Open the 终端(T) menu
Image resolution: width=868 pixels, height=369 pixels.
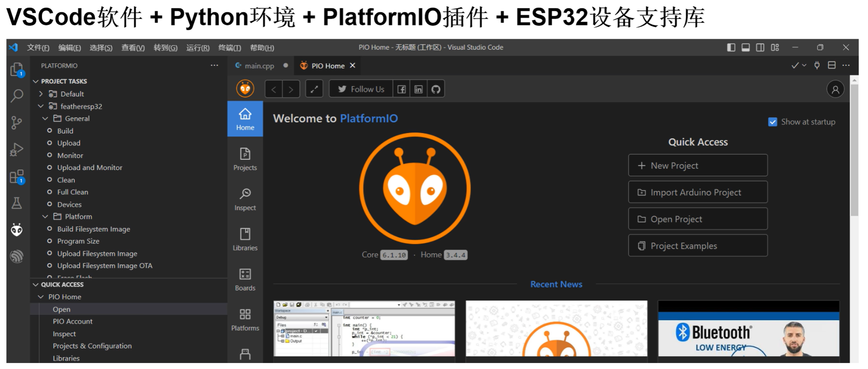click(229, 48)
